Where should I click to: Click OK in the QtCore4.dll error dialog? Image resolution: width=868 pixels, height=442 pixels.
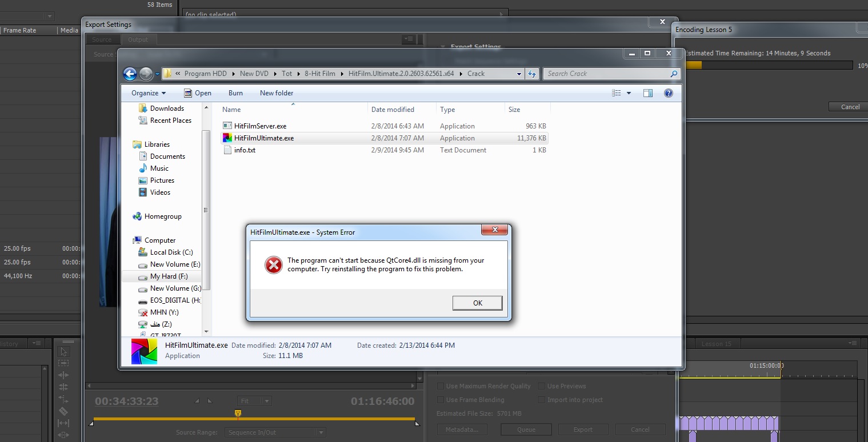point(477,303)
